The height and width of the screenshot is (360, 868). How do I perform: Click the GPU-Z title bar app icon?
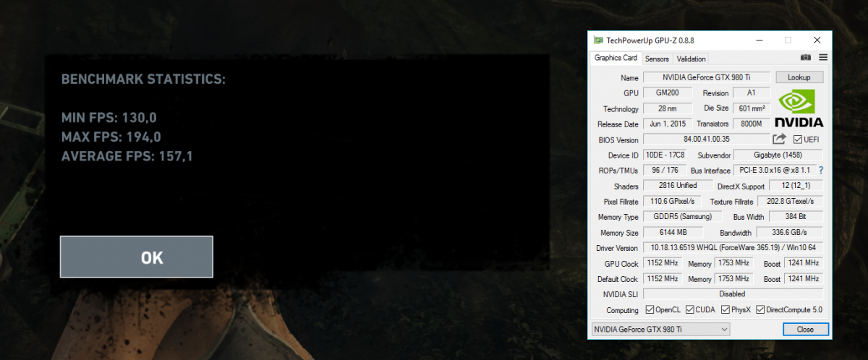[x=597, y=40]
